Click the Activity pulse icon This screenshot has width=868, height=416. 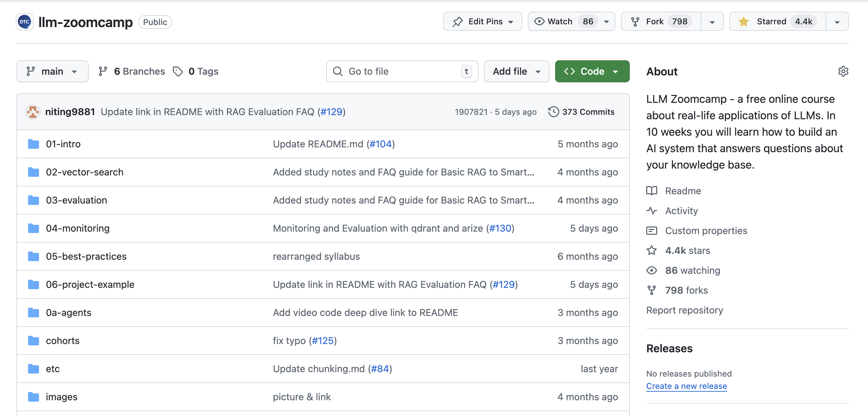click(x=652, y=211)
